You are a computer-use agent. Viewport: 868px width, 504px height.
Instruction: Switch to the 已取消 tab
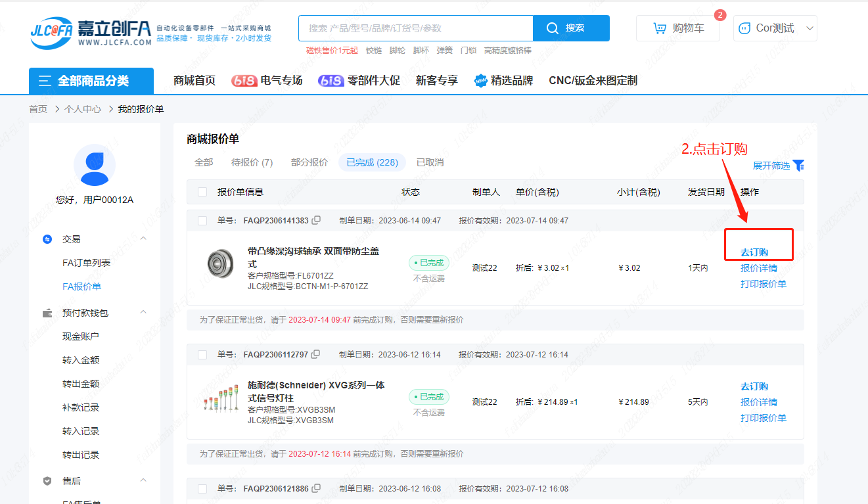[x=430, y=162]
